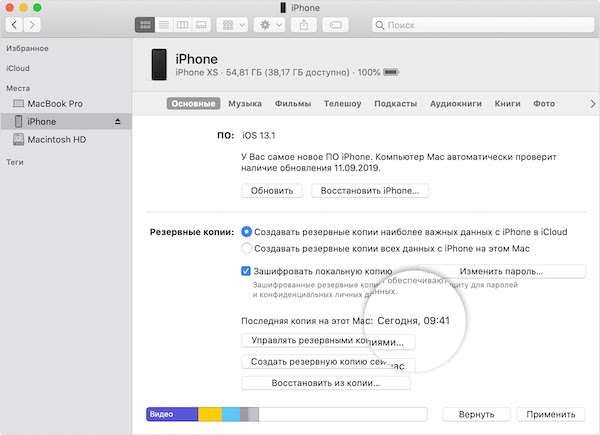600x435 pixels.
Task: Toggle Зашифровать локальную копию checkbox
Action: tap(246, 271)
